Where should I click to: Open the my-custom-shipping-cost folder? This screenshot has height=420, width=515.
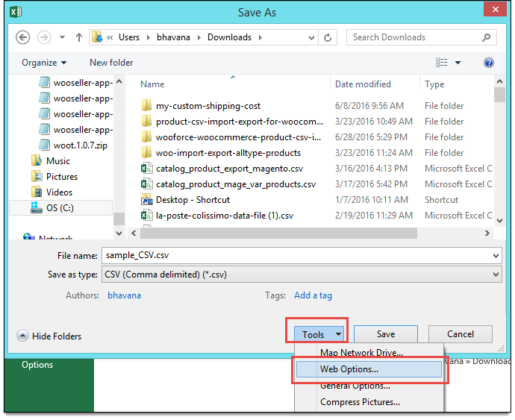(207, 106)
